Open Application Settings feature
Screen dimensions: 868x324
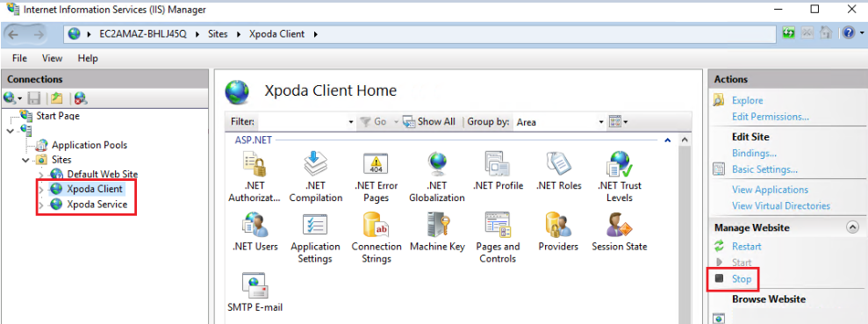[x=315, y=238]
